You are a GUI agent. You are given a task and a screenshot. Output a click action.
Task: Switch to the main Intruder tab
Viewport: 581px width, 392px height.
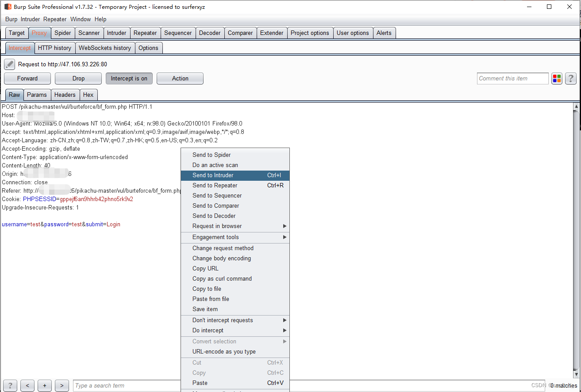tap(116, 33)
